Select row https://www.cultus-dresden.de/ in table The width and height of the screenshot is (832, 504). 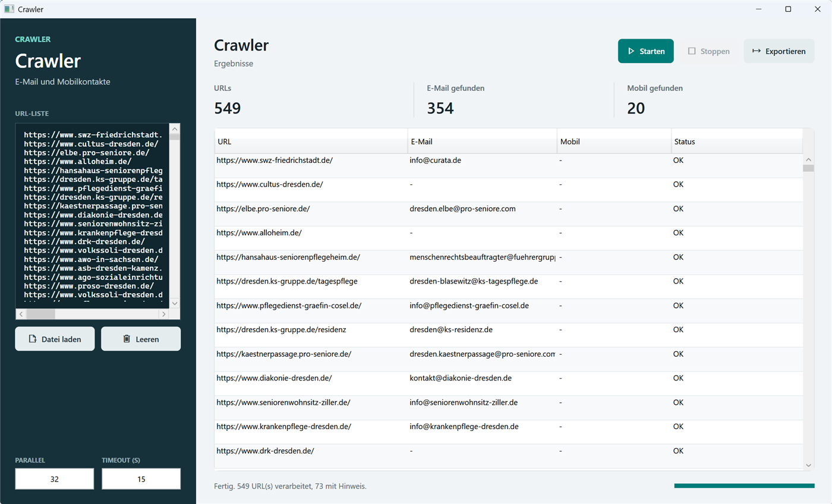click(x=508, y=190)
